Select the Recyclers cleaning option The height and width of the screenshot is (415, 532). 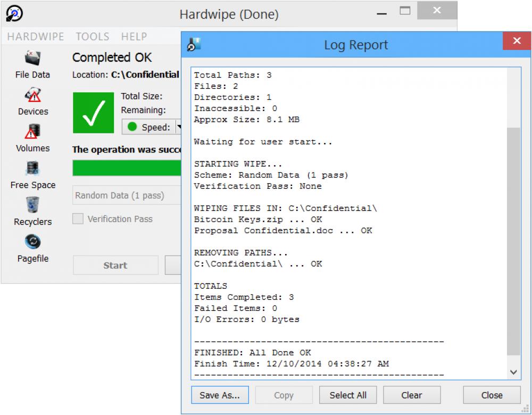[32, 211]
